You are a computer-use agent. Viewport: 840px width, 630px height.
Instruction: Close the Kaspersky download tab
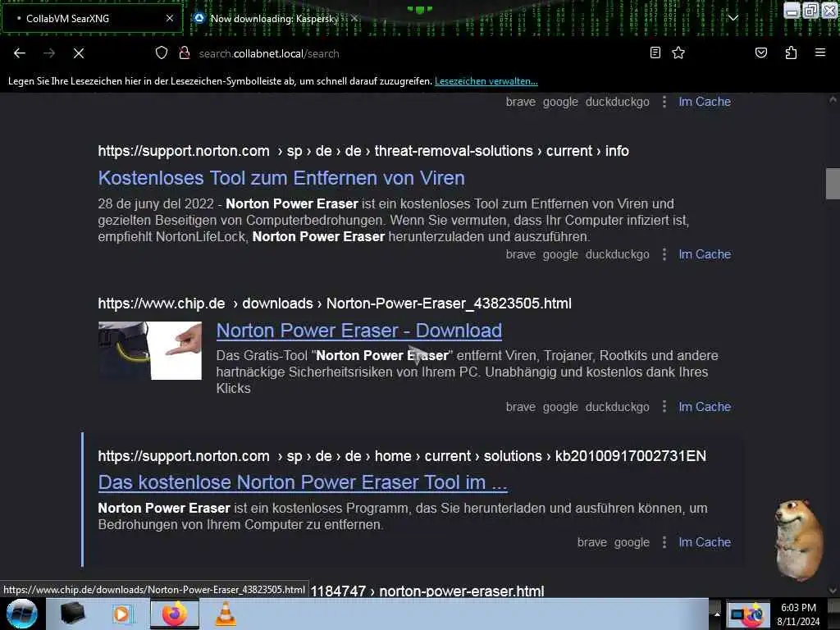click(x=354, y=18)
